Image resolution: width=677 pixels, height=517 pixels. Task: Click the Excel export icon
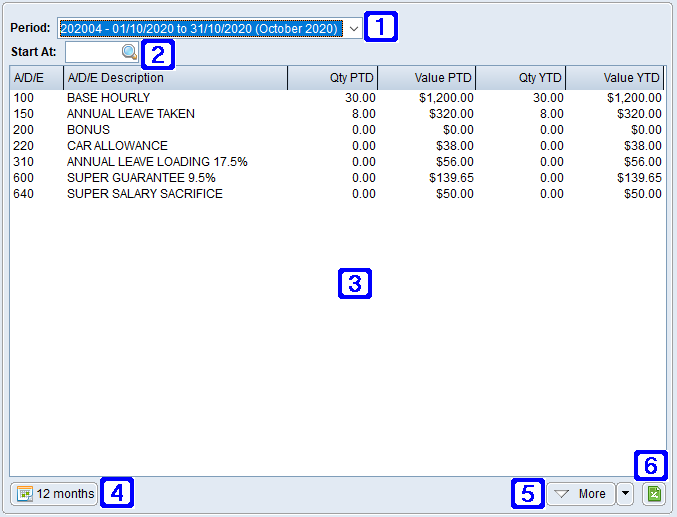(x=654, y=493)
